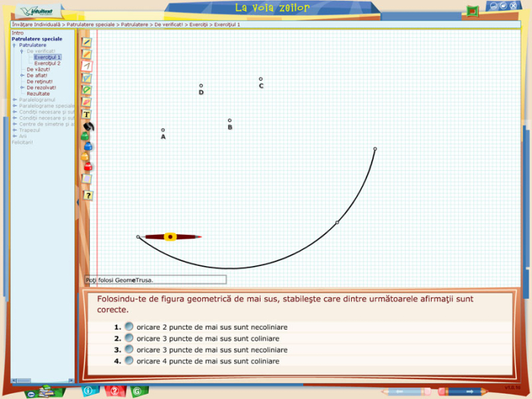
Task: Select the set square triangle tool
Action: 87,78
